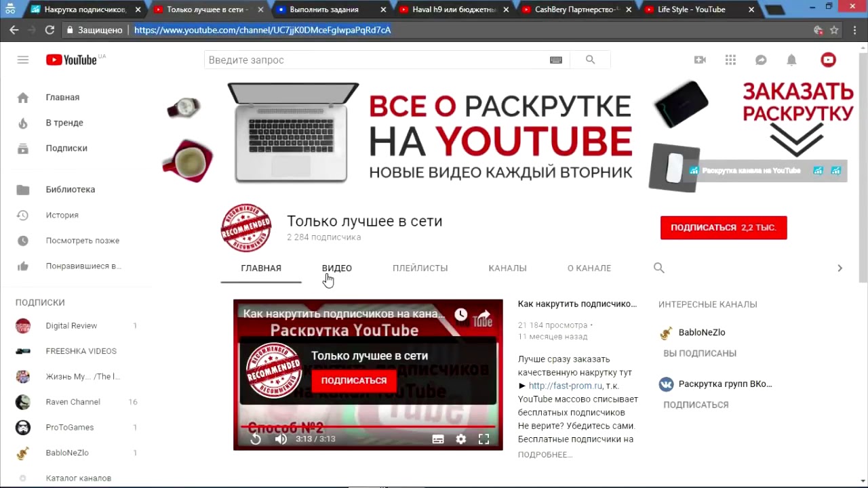Screen dimensions: 868x488
Task: Click the browser address bar URL
Action: click(262, 30)
